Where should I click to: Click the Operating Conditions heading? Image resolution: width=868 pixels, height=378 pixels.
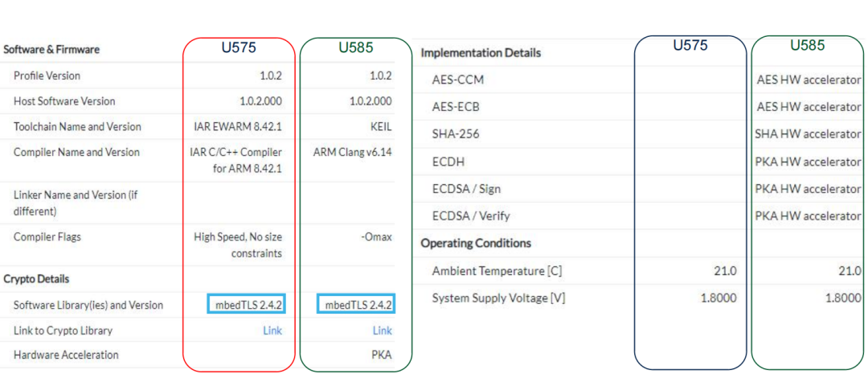(476, 243)
